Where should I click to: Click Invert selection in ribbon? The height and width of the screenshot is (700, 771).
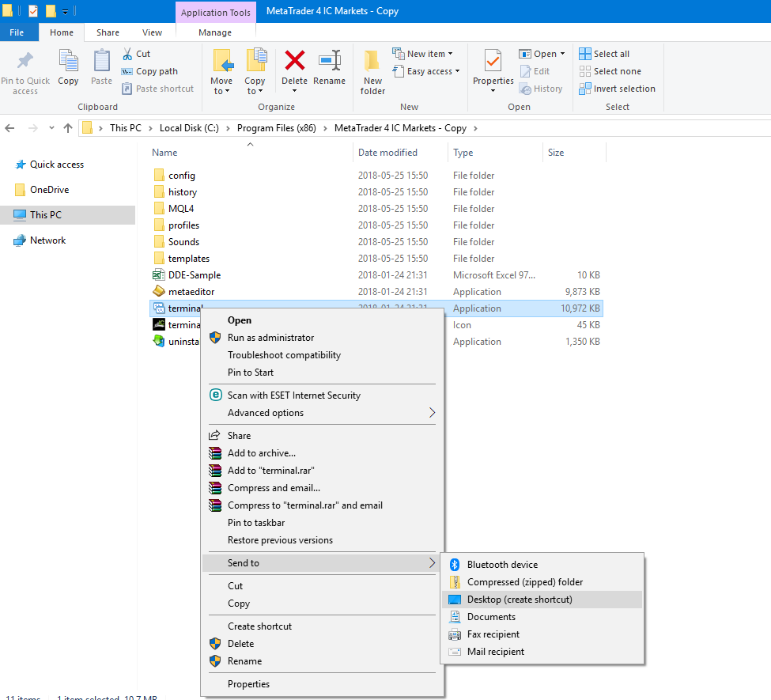coord(617,89)
